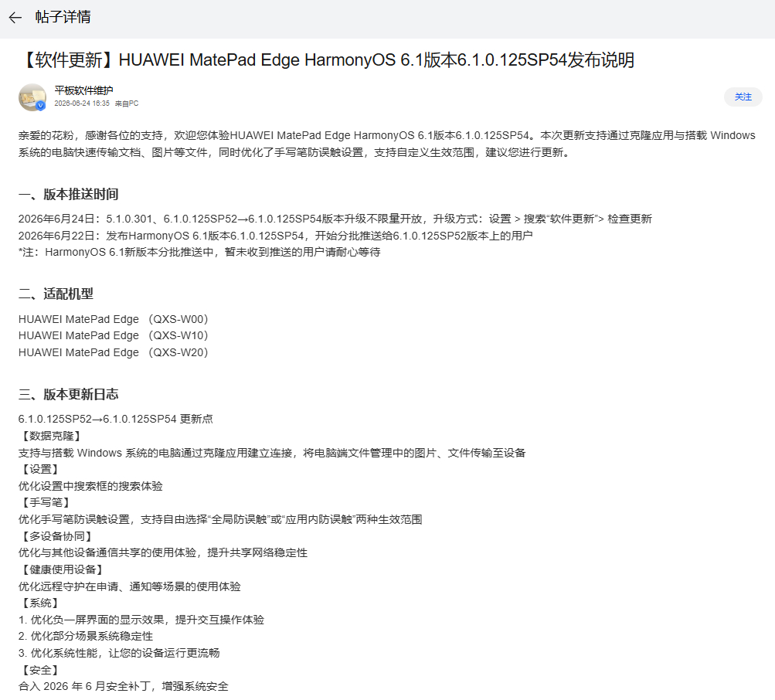Click the 2026年6月24日 update line

[x=335, y=219]
